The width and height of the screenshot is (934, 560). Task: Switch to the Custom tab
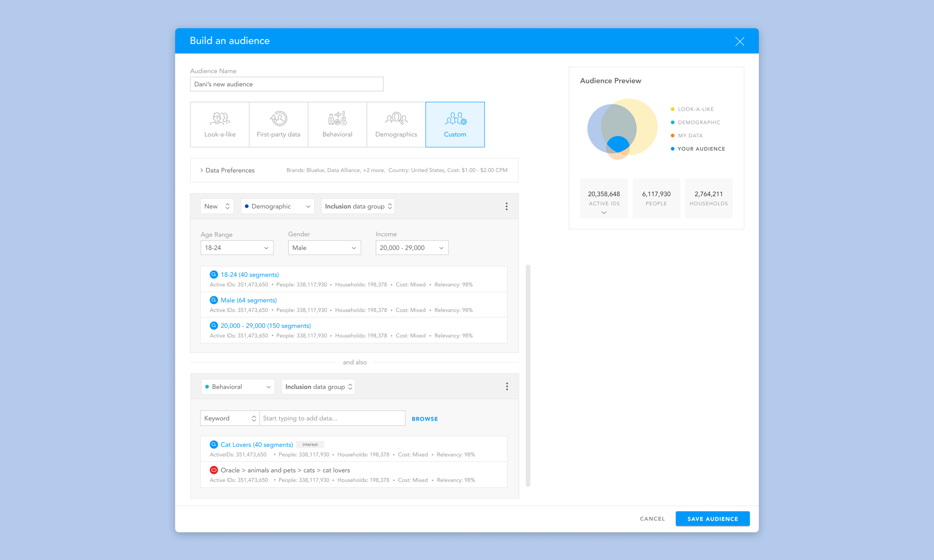pos(455,125)
